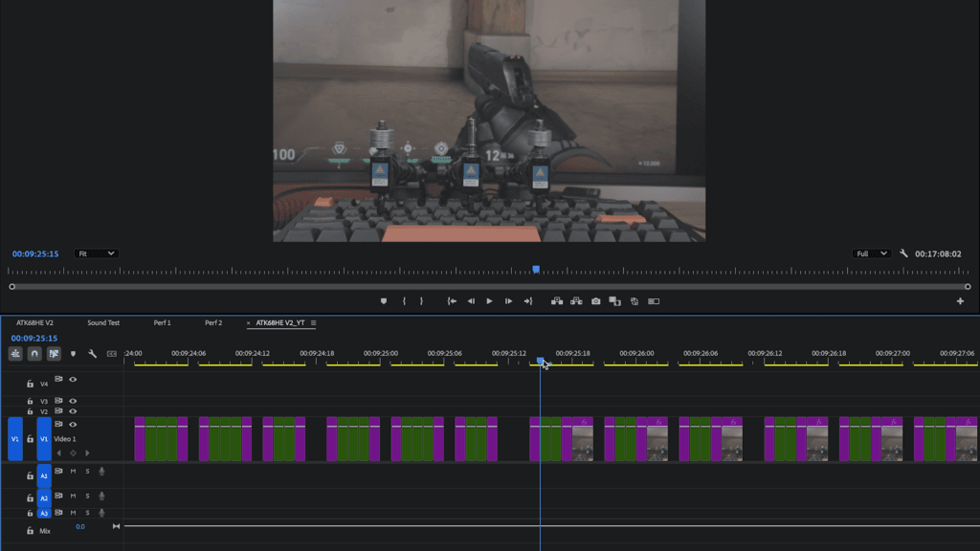980x551 pixels.
Task: Open the Comparison View
Action: pos(615,301)
